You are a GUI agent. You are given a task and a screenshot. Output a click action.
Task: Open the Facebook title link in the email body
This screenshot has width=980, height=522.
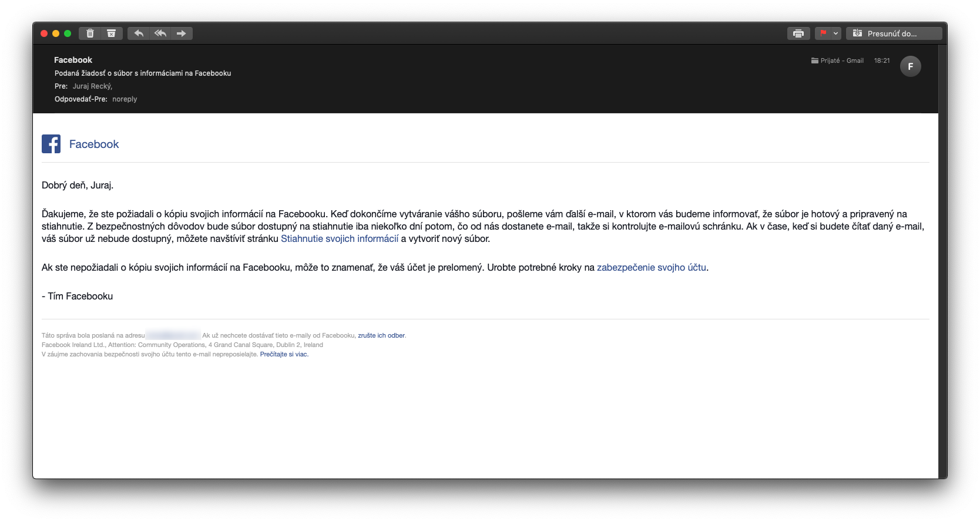94,144
